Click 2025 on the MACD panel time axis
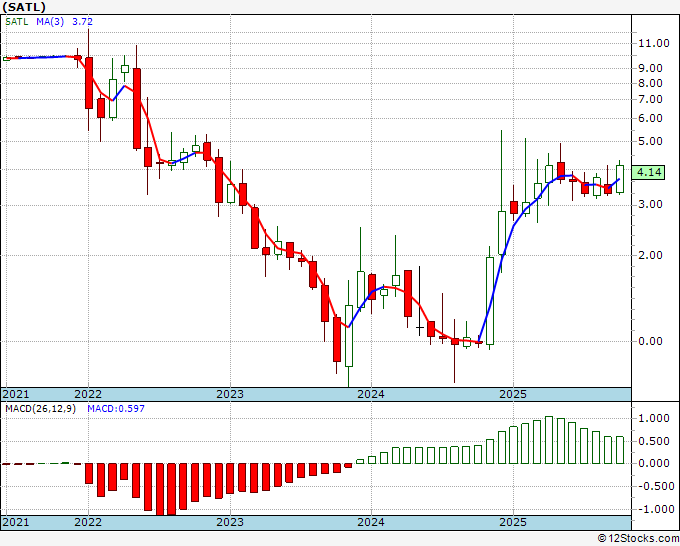680x546 pixels. 513,522
